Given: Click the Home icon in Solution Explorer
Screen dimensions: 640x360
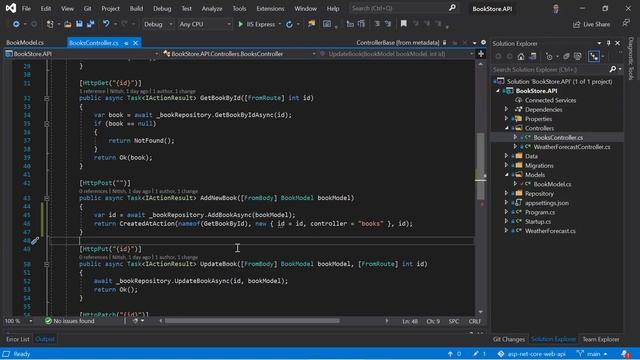Looking at the screenshot, I should [521, 57].
